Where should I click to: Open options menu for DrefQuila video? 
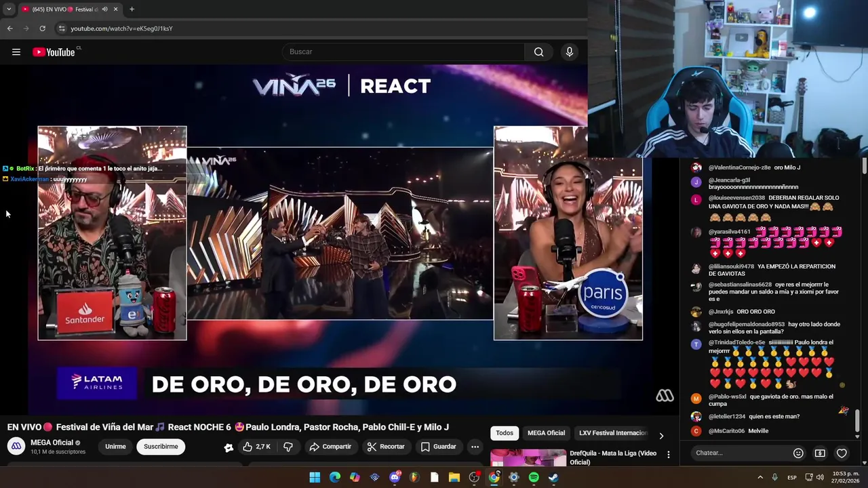coord(669,455)
